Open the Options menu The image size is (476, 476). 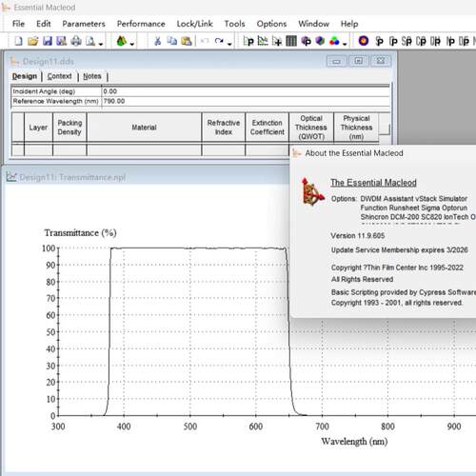271,24
